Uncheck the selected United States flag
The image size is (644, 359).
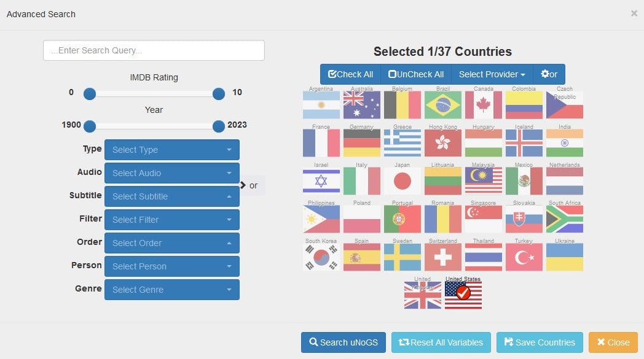tap(463, 295)
